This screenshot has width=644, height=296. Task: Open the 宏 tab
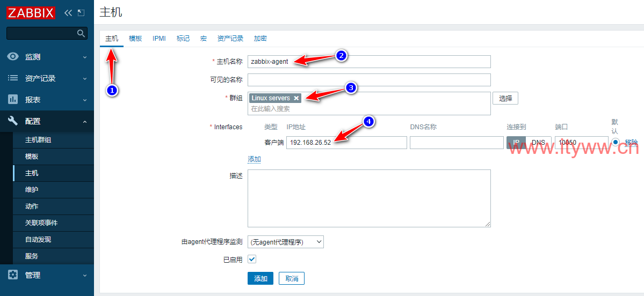204,39
